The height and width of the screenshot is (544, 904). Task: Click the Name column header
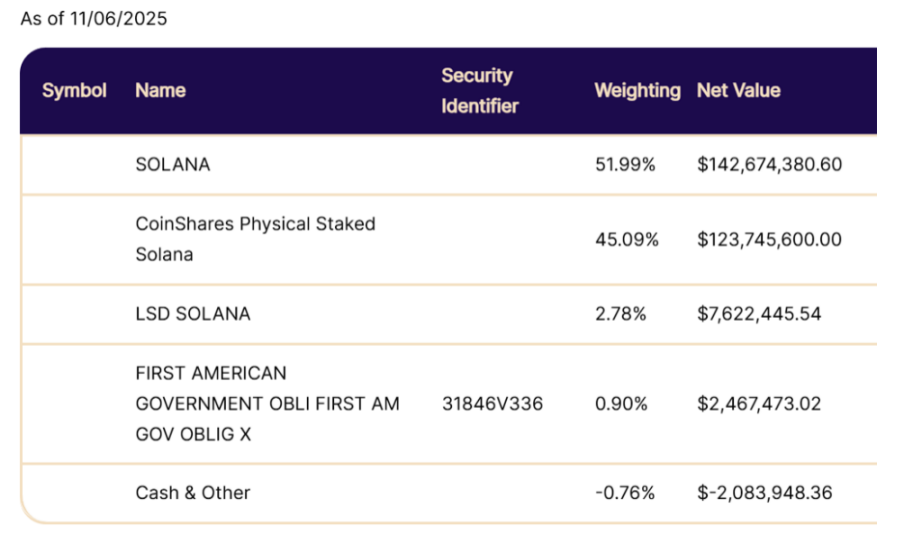coord(160,90)
